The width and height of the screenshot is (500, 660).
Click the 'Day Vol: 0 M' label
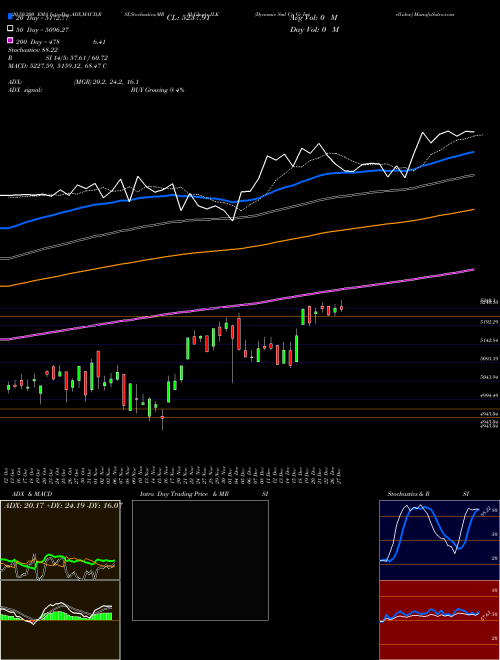(314, 29)
